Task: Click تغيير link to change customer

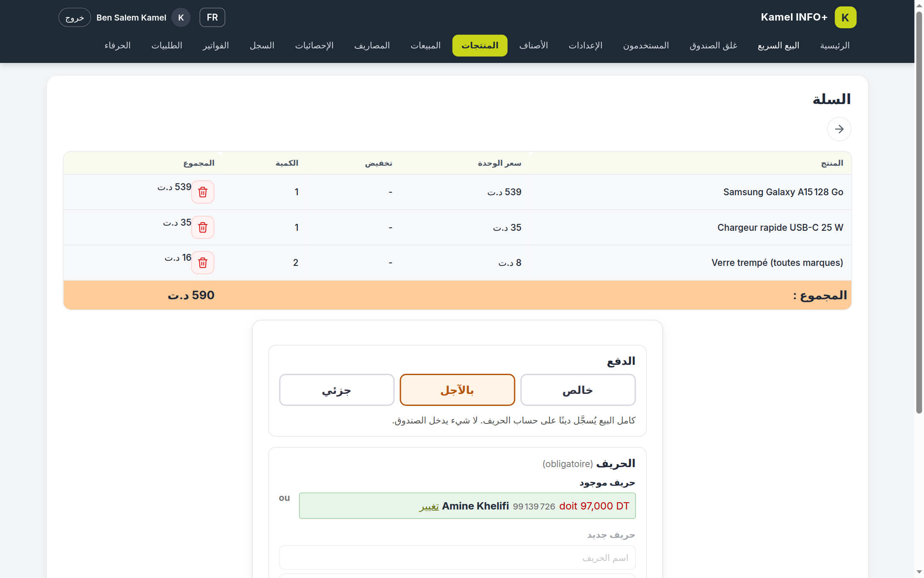Action: 429,506
